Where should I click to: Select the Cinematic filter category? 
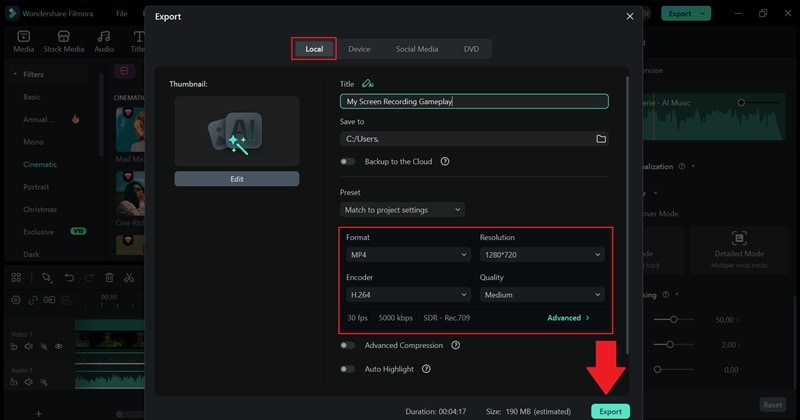click(40, 164)
